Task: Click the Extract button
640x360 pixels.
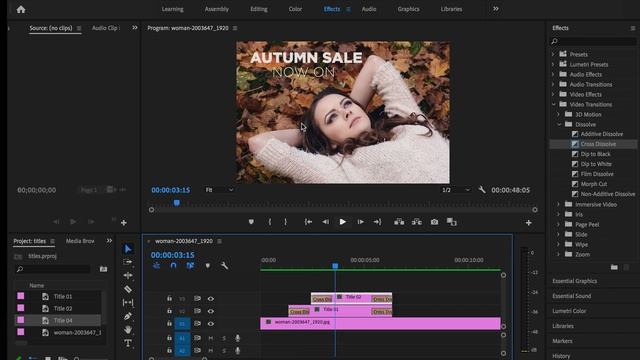Action: tap(417, 222)
